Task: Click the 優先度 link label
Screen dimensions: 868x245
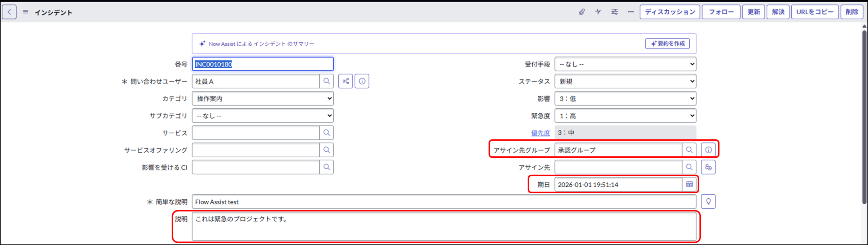Action: 540,133
